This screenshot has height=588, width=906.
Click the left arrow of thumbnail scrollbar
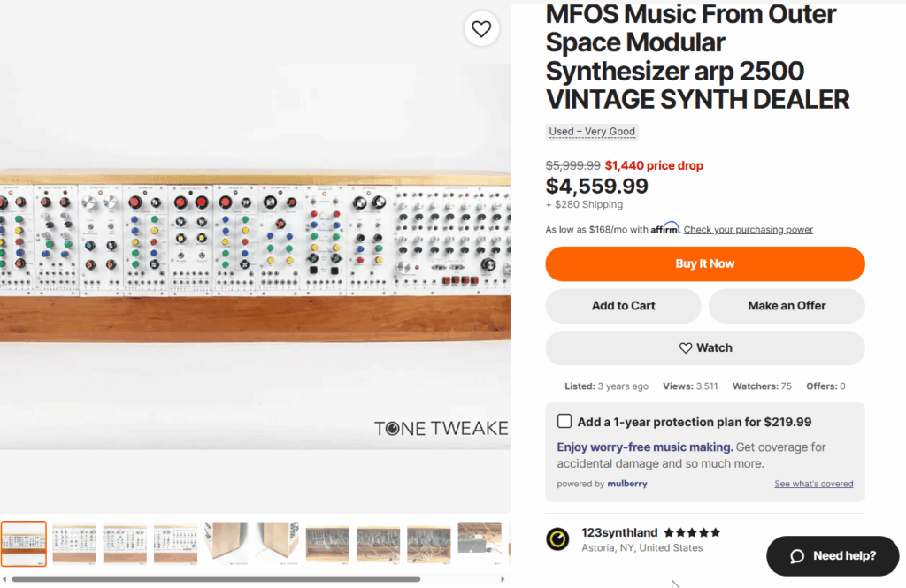coord(4,579)
